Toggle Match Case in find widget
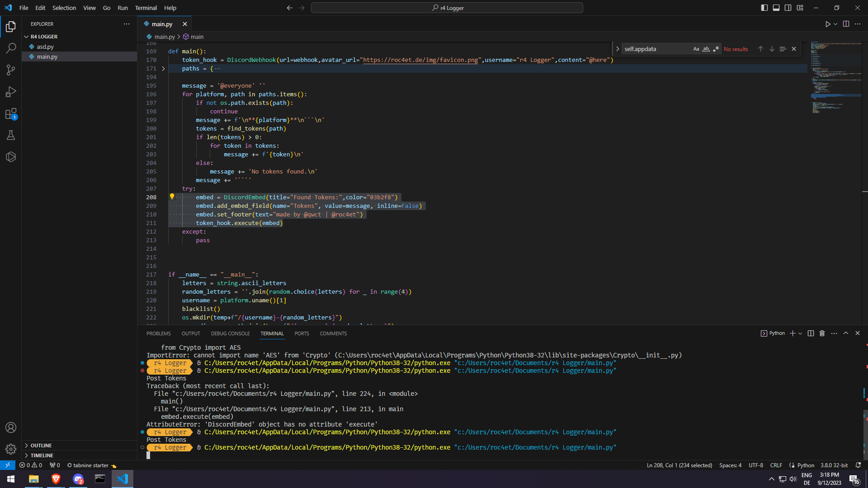 696,49
